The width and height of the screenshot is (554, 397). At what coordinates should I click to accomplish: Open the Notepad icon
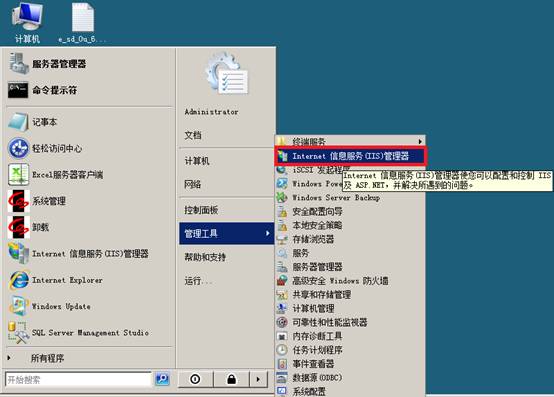click(x=18, y=122)
